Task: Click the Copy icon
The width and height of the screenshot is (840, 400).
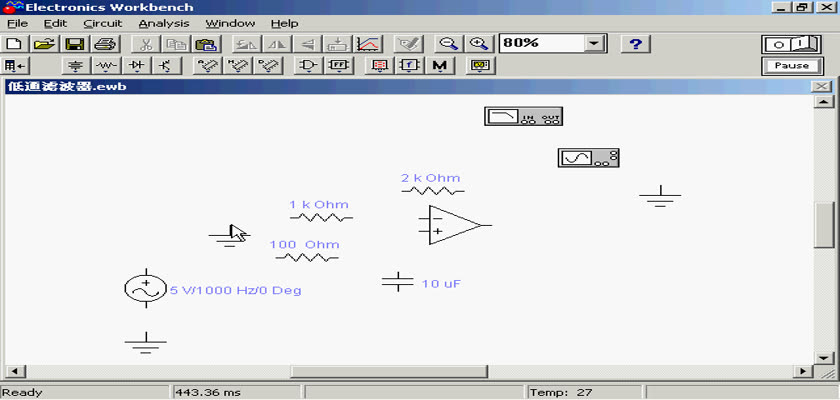Action: tap(175, 44)
